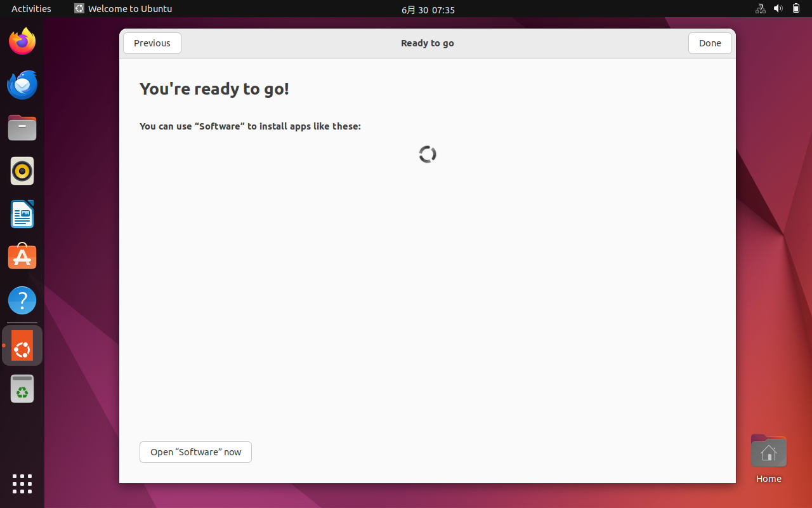Open the Files manager dock icon

(x=22, y=128)
